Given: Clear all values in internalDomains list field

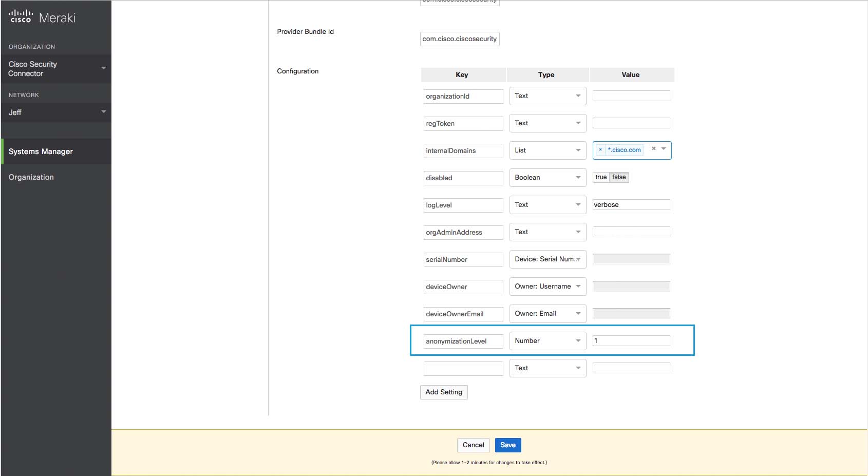Looking at the screenshot, I should tap(653, 148).
